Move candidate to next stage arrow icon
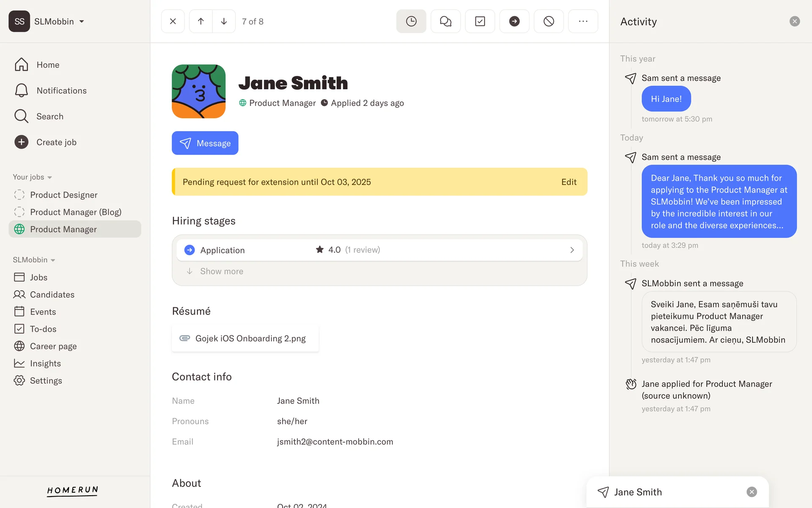Image resolution: width=812 pixels, height=508 pixels. tap(514, 21)
